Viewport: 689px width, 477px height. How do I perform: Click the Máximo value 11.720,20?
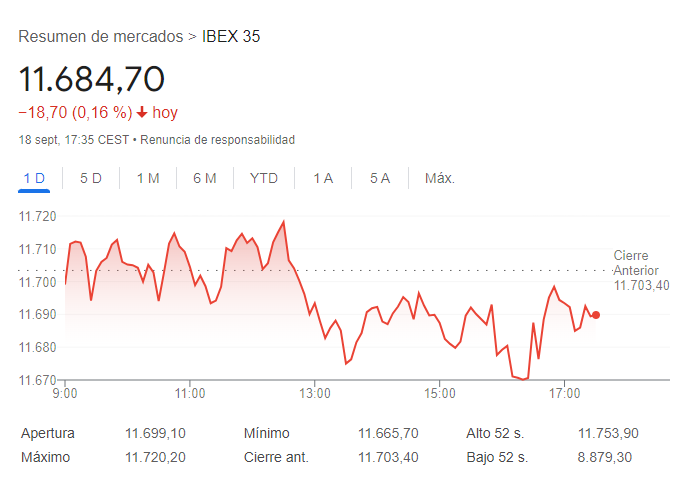pos(155,457)
